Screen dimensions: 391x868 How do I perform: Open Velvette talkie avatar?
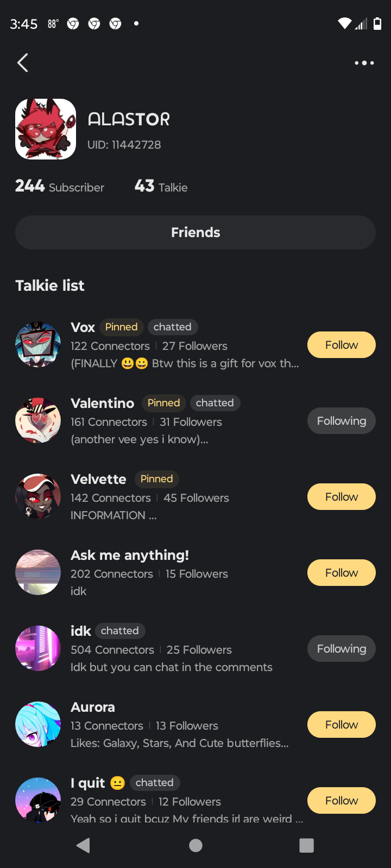pyautogui.click(x=38, y=497)
